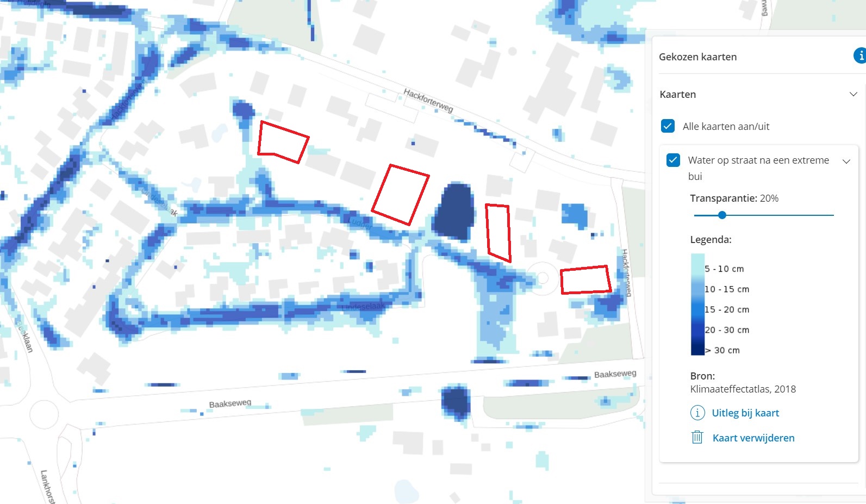Click the Transparantie slider handle
866x504 pixels.
722,215
